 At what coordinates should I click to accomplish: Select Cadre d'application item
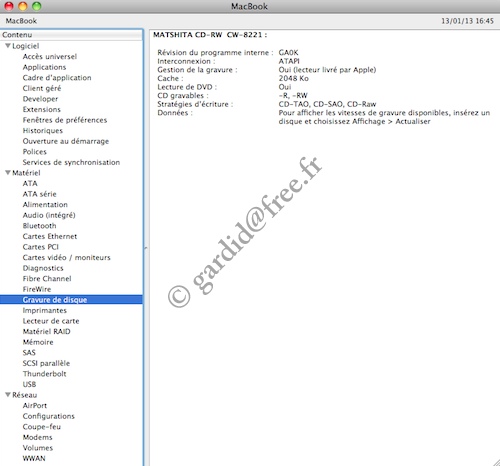point(57,78)
